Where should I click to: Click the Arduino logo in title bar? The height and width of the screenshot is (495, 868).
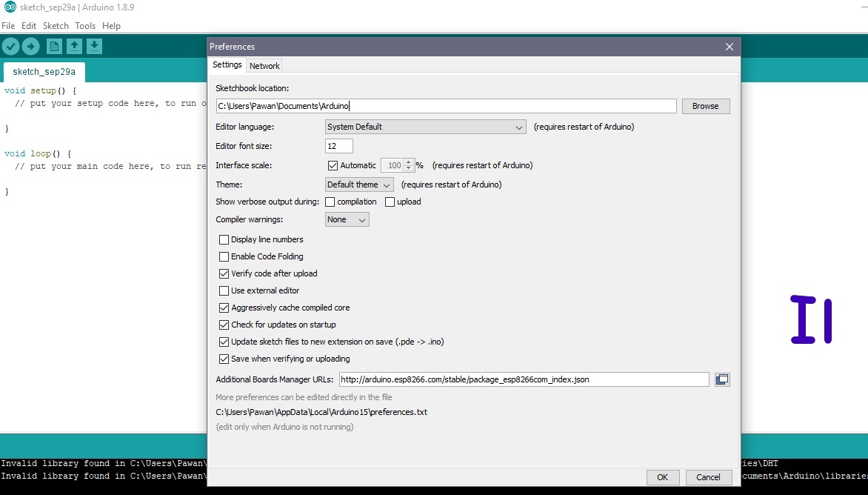coord(10,7)
